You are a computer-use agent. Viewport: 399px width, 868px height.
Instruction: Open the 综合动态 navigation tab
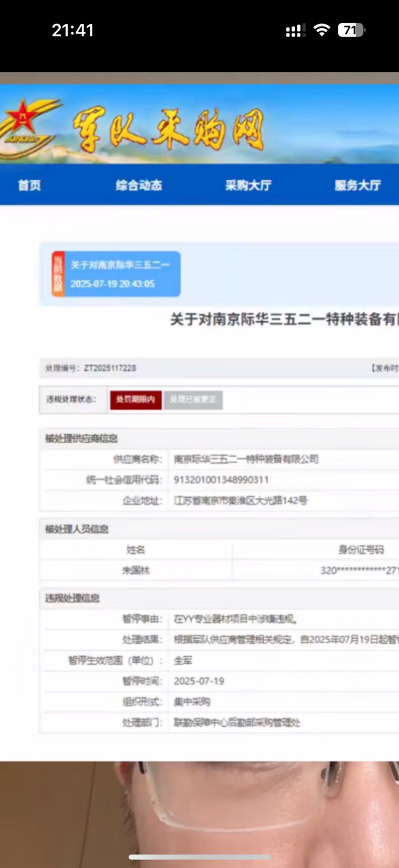[139, 185]
